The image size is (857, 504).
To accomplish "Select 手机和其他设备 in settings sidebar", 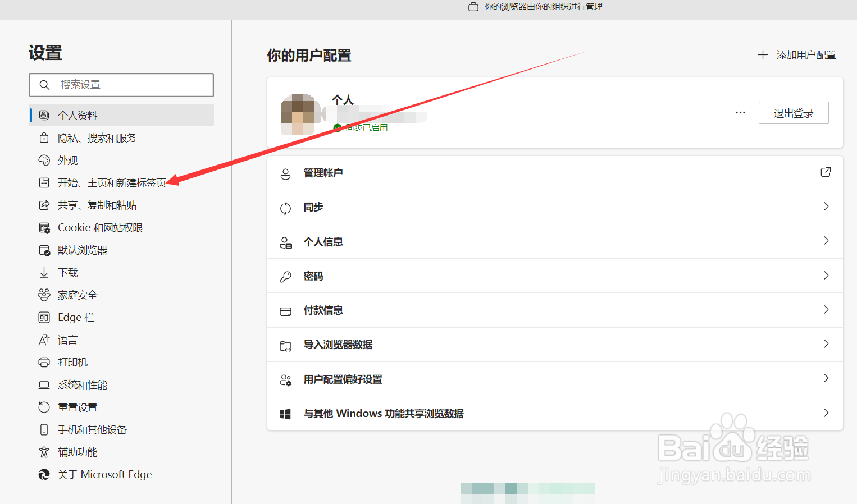I will tap(121, 429).
